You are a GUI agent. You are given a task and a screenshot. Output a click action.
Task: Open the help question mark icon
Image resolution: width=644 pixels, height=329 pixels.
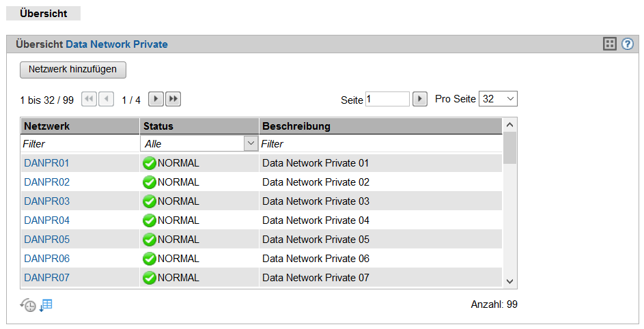628,44
